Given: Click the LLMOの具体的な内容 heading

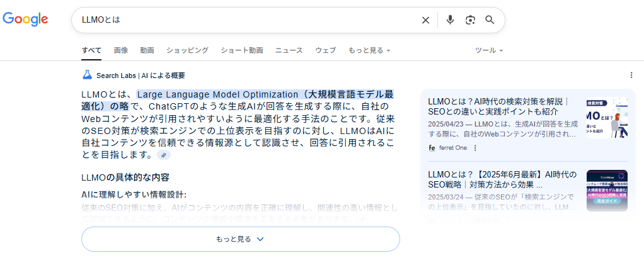Looking at the screenshot, I should coord(125,177).
